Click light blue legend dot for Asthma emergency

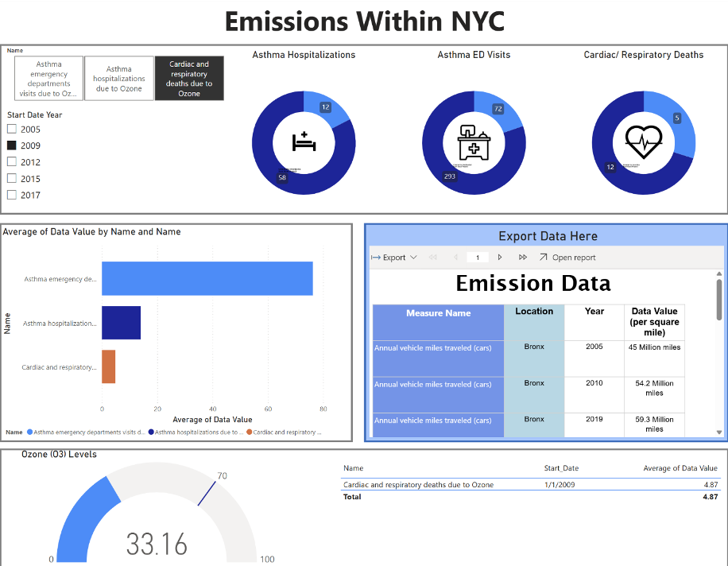click(29, 432)
